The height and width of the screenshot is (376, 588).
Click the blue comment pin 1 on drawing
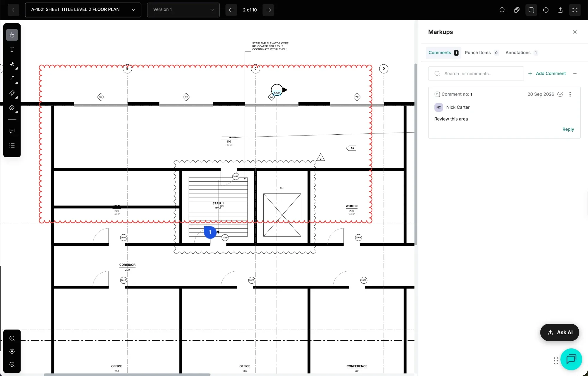(210, 232)
